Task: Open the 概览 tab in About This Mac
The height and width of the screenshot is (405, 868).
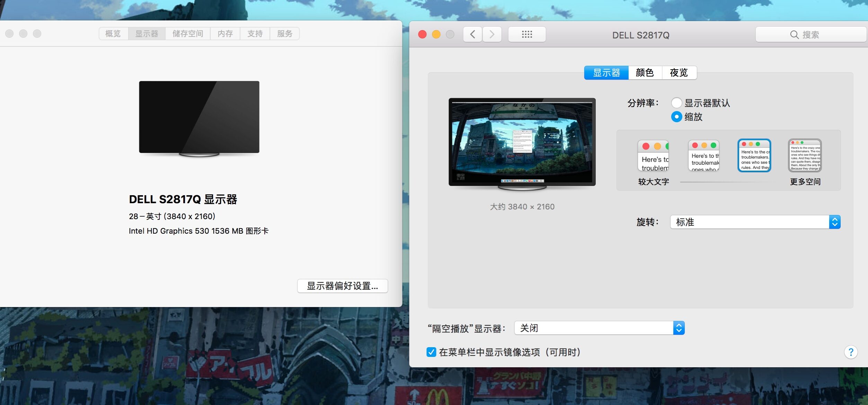Action: 113,34
